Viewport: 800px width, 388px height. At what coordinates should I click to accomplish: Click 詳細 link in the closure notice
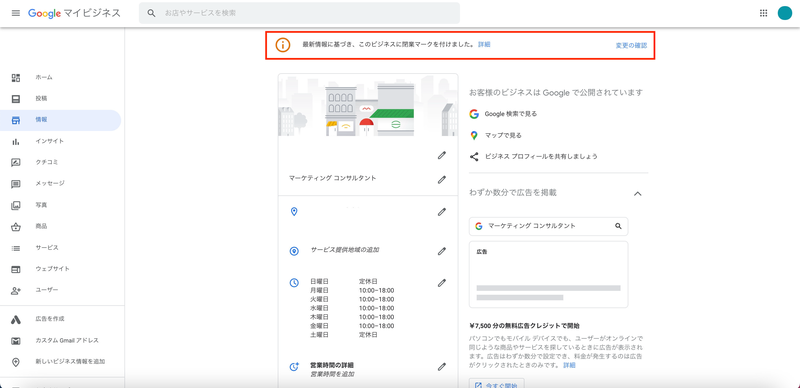pyautogui.click(x=484, y=45)
